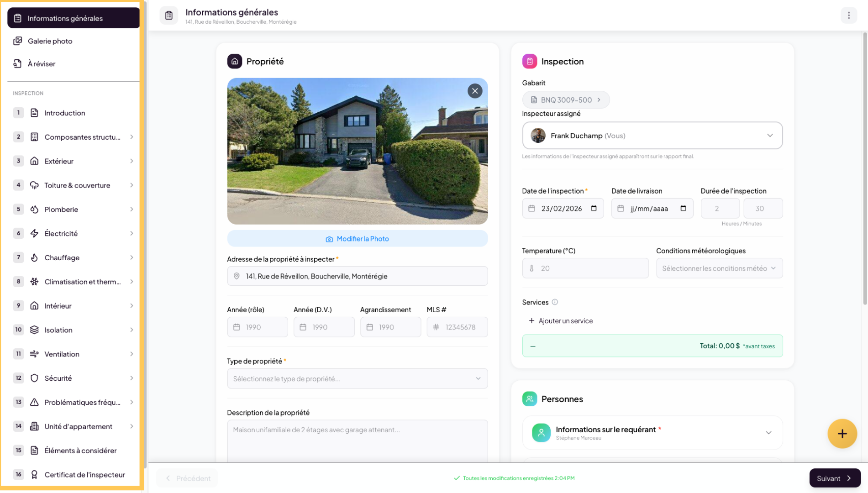Viewport: 868px width, 493px height.
Task: Expand the Extérieur section chevron
Action: [132, 161]
